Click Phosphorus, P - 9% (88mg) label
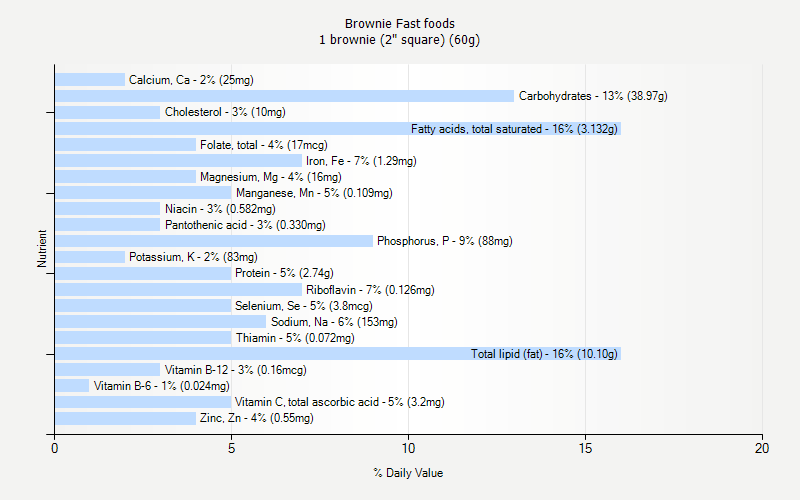 445,241
